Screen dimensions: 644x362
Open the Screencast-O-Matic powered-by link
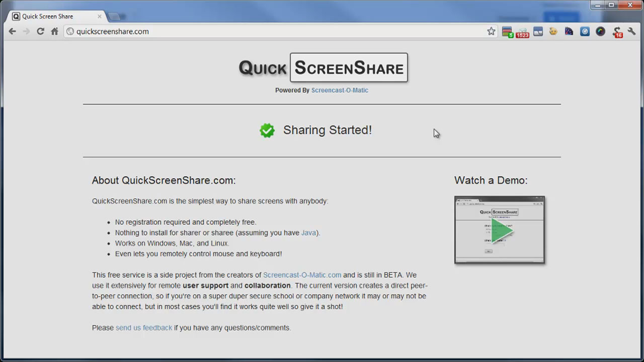pos(340,90)
